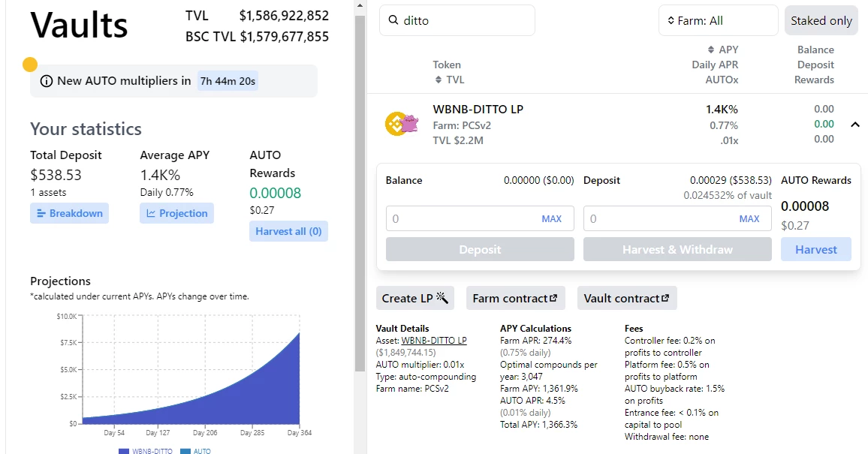Click the Farm: PCSv2 label in vault row
868x454 pixels.
[462, 125]
